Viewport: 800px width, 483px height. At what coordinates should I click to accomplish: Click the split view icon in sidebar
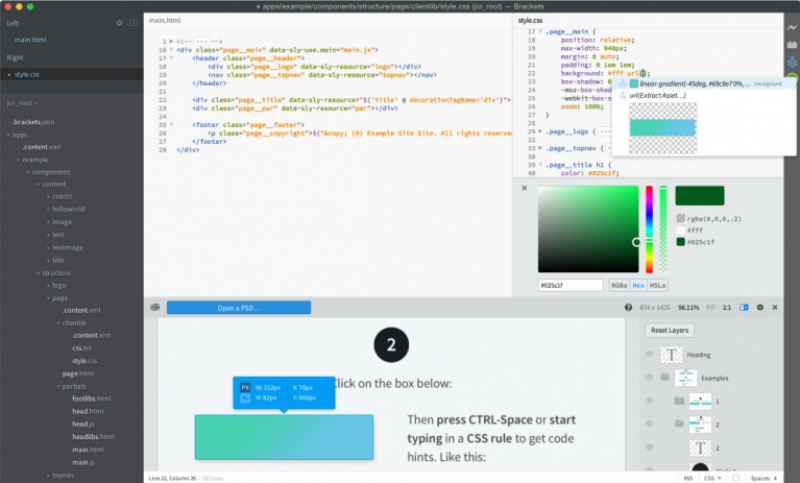coord(134,21)
